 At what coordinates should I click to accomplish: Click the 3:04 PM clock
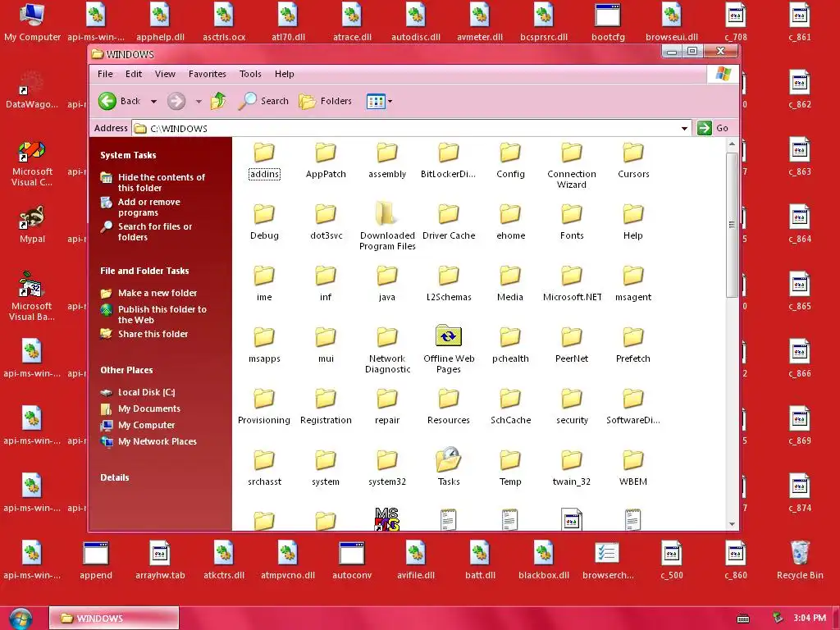[810, 619]
